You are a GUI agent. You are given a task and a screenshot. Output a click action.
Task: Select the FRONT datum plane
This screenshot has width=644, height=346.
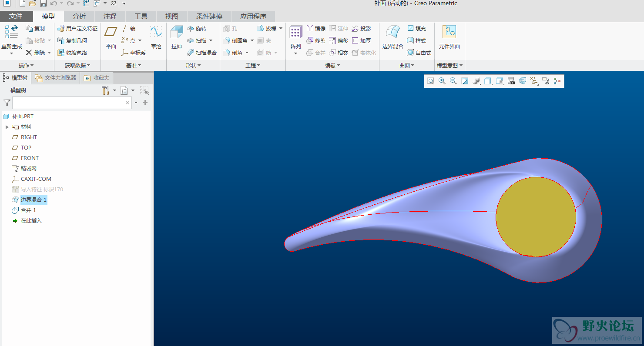(x=25, y=158)
